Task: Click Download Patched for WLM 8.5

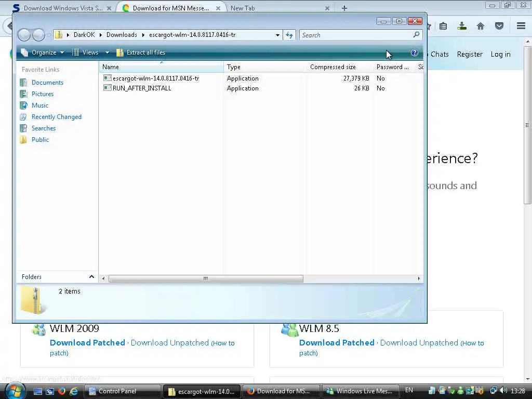Action: (x=337, y=343)
